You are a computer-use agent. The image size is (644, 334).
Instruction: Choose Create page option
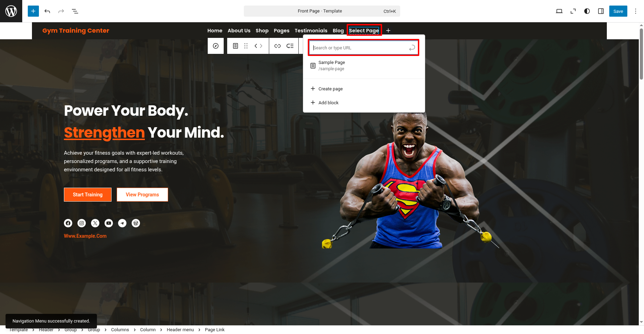330,89
